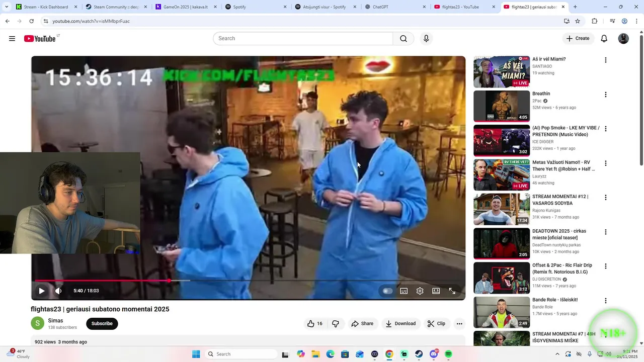Focus the YouTube search field
Viewport: 644px width, 362px height.
point(303,39)
